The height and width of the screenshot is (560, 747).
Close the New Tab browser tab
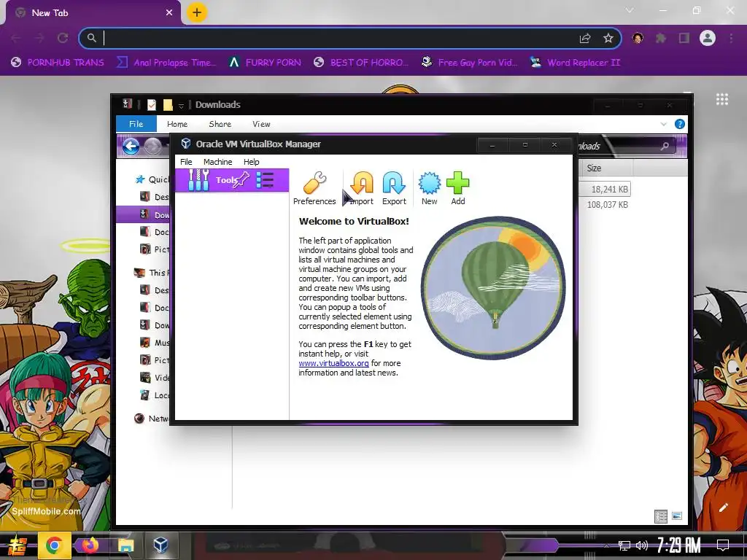point(169,13)
